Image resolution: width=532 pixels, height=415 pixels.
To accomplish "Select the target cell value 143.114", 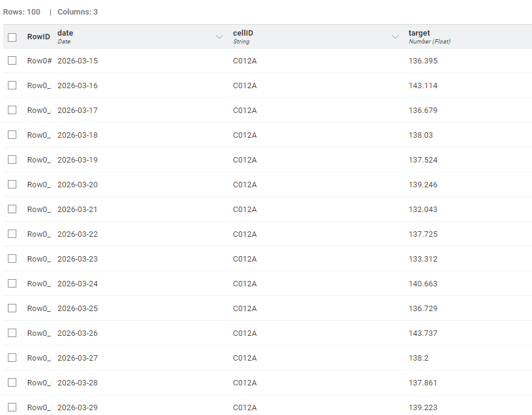I will 423,86.
